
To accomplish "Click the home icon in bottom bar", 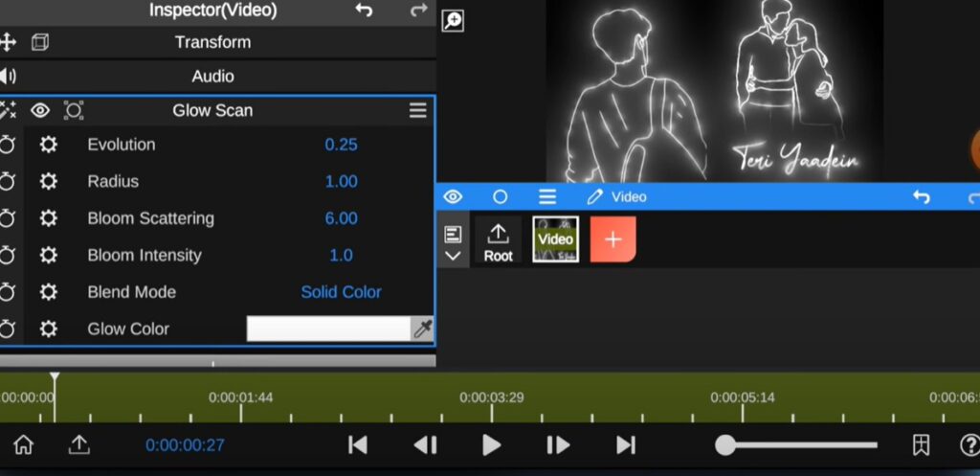I will (23, 444).
